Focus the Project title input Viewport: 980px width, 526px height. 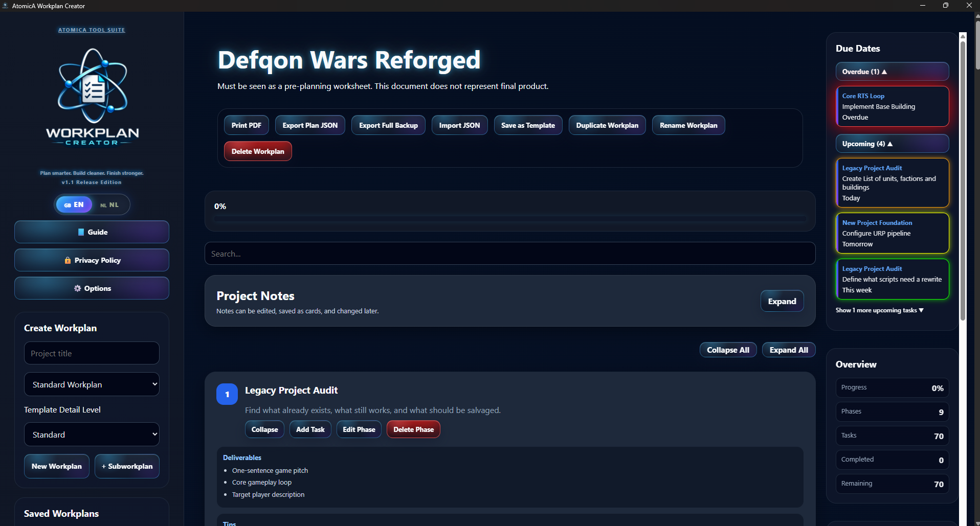[92, 353]
